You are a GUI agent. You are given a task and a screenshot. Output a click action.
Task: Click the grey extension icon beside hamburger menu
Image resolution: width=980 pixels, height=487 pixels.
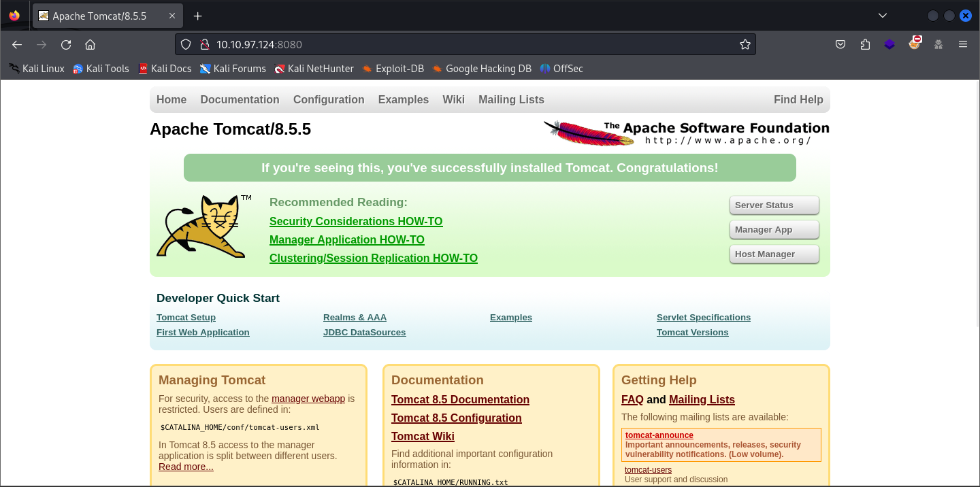click(938, 44)
